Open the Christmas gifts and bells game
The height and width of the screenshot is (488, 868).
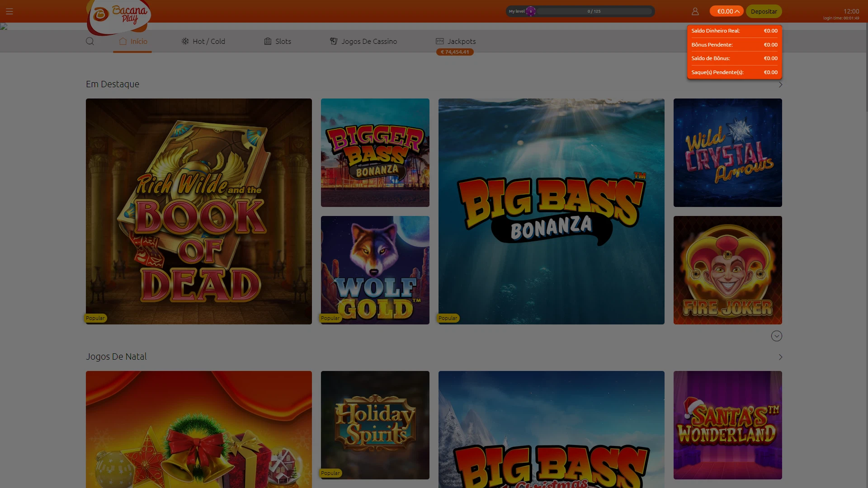(199, 429)
